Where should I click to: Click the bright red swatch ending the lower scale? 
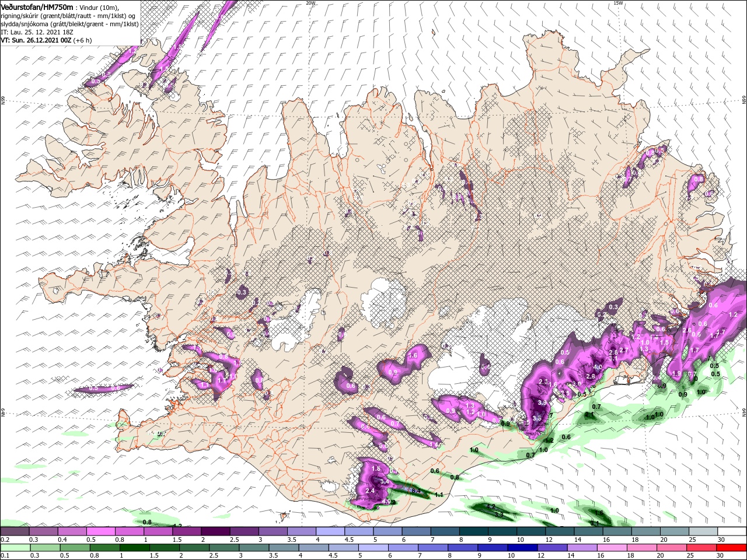(x=732, y=548)
